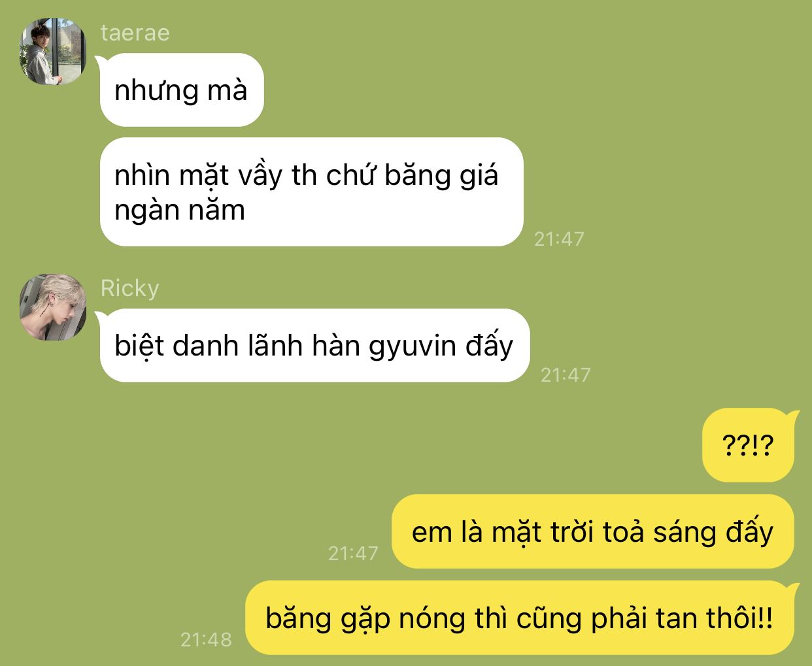Select the 'biệt danh lãnh hàn gyuvin đấy' bubble
This screenshot has width=812, height=666.
coord(314,346)
